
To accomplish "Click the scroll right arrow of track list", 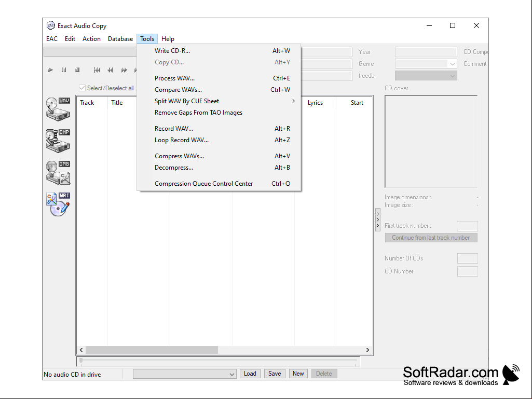I will pos(368,350).
